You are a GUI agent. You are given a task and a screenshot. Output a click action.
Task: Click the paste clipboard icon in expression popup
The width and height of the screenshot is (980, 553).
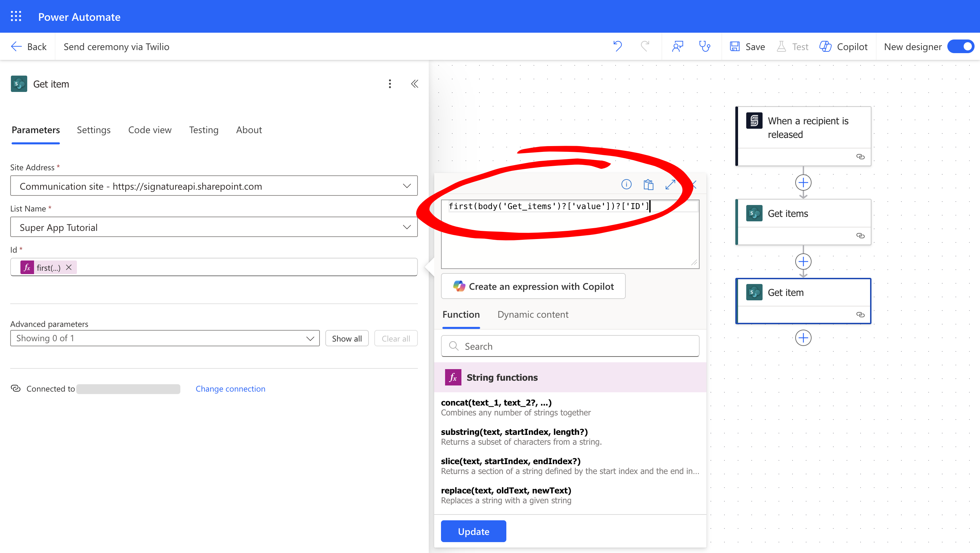pyautogui.click(x=648, y=185)
